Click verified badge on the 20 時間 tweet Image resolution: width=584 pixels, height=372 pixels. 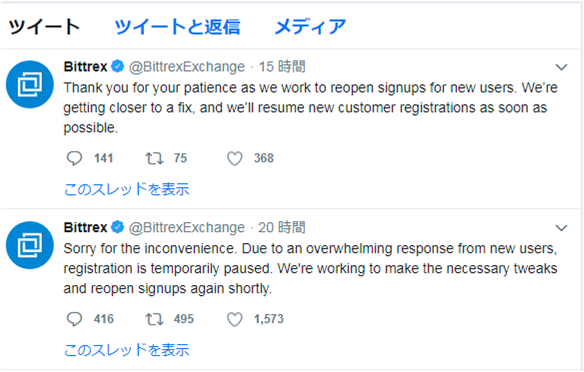coord(118,227)
